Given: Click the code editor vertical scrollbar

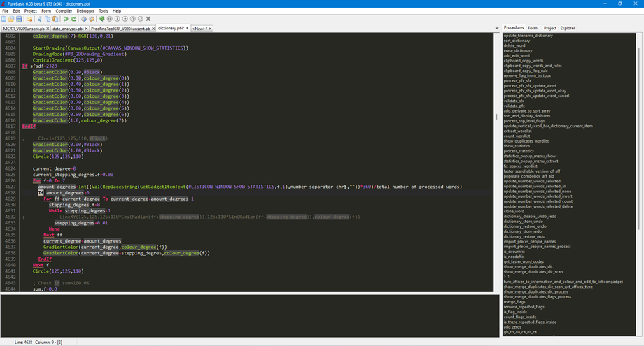Looking at the screenshot, I should [496, 117].
